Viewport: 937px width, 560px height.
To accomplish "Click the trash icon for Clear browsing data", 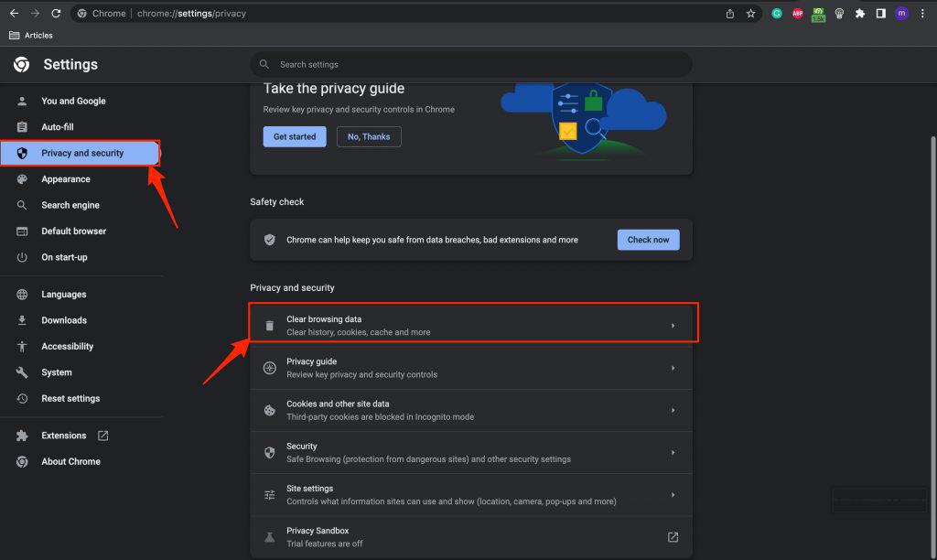I will [270, 326].
